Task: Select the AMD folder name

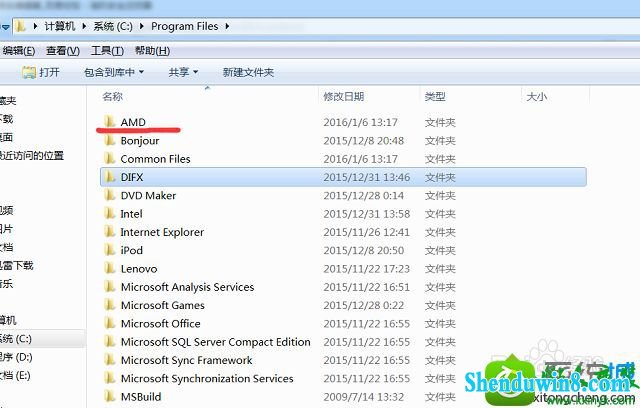Action: [x=133, y=122]
